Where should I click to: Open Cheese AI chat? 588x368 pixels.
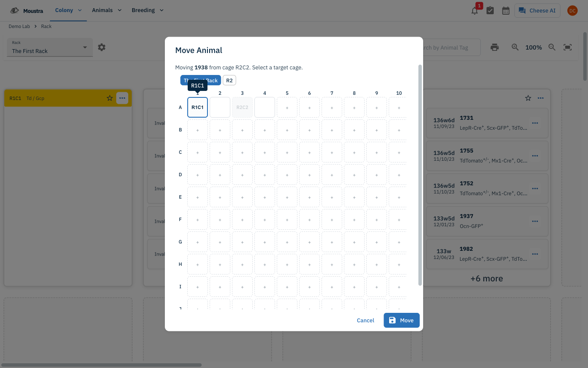click(x=537, y=11)
